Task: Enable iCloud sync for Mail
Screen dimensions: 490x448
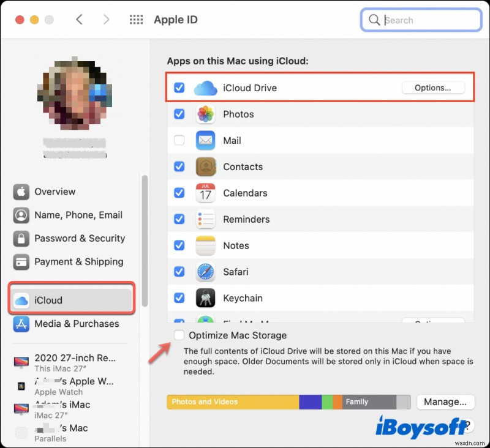Action: tap(179, 140)
